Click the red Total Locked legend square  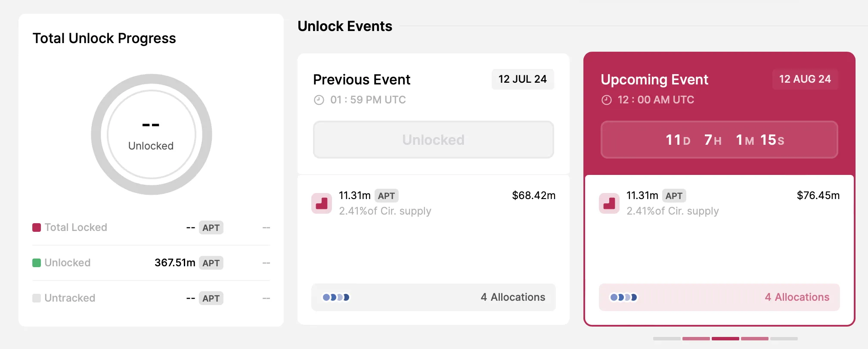tap(37, 227)
